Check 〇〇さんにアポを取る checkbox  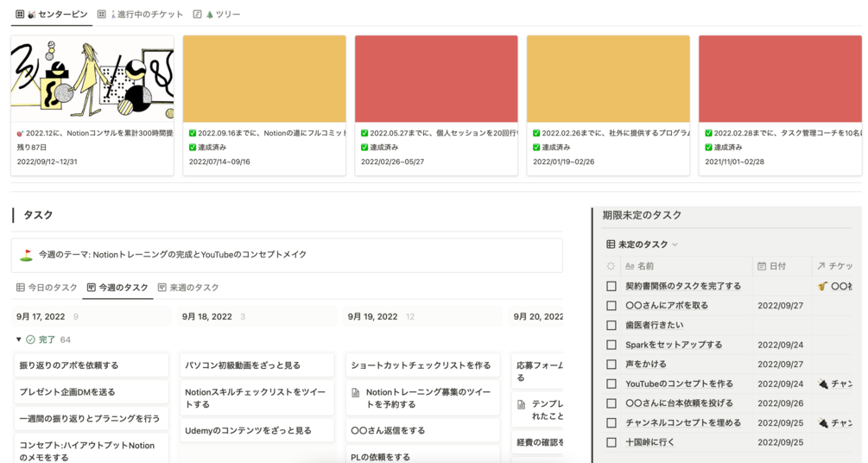click(x=611, y=306)
